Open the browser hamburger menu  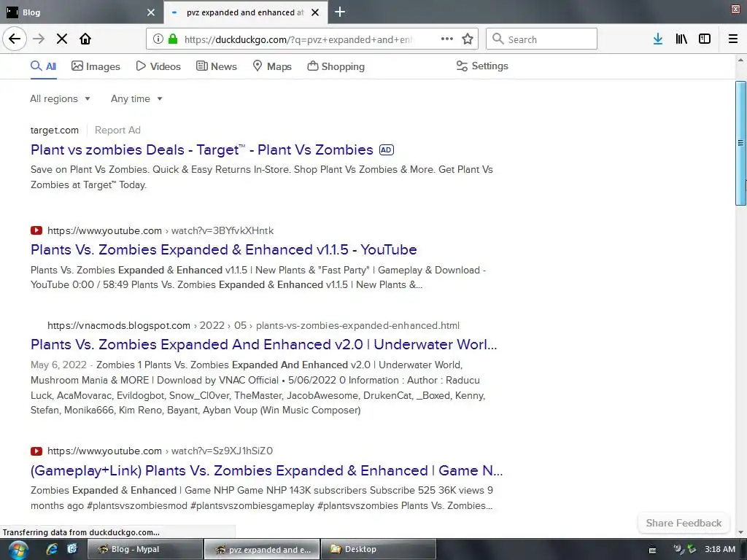tap(733, 39)
